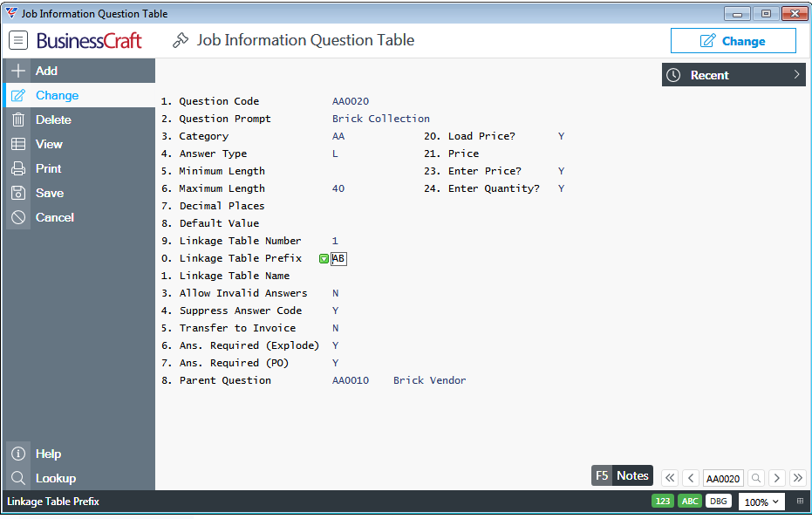
Task: Click the Default Value label
Action: [219, 223]
